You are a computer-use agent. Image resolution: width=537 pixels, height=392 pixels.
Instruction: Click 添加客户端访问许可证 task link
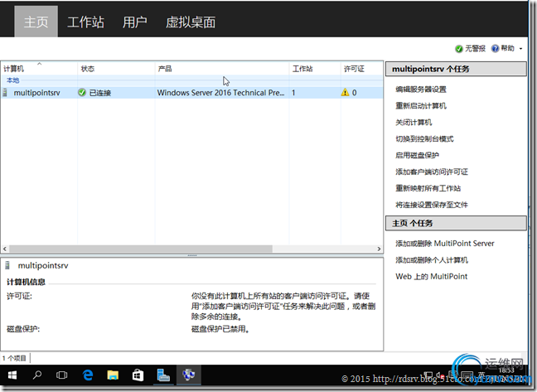coord(432,172)
